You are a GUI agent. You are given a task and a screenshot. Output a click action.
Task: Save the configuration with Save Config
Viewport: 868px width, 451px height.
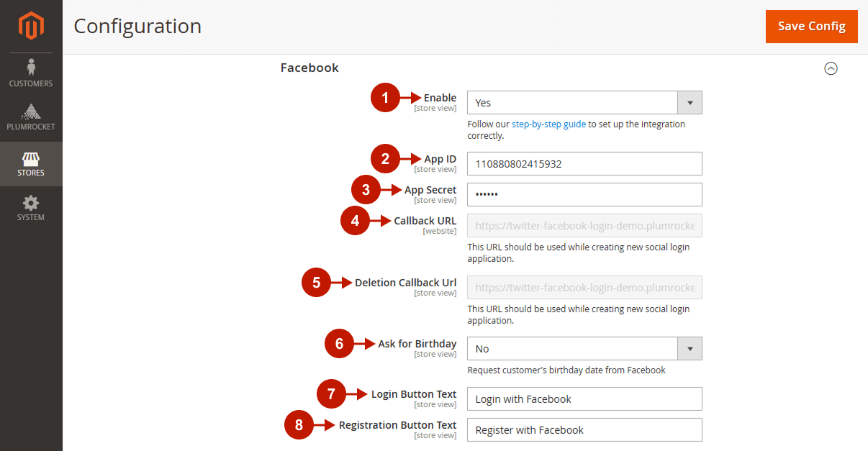[812, 27]
